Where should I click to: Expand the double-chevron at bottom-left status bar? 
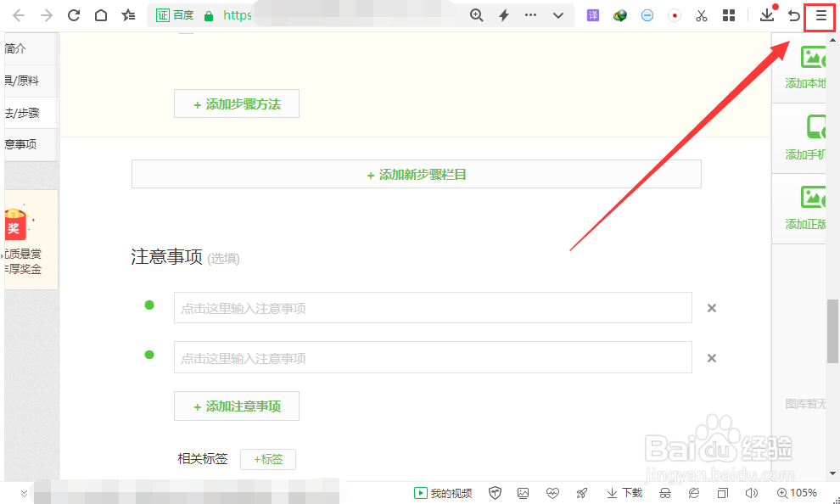coord(24,492)
